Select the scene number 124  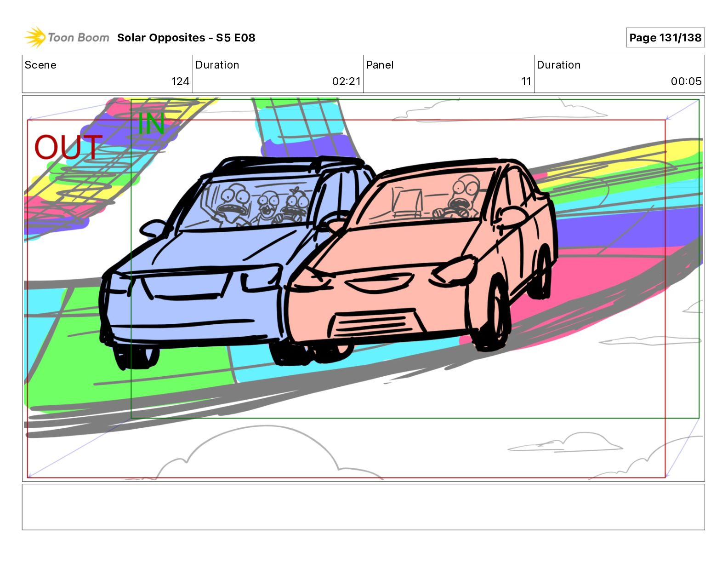pyautogui.click(x=180, y=81)
